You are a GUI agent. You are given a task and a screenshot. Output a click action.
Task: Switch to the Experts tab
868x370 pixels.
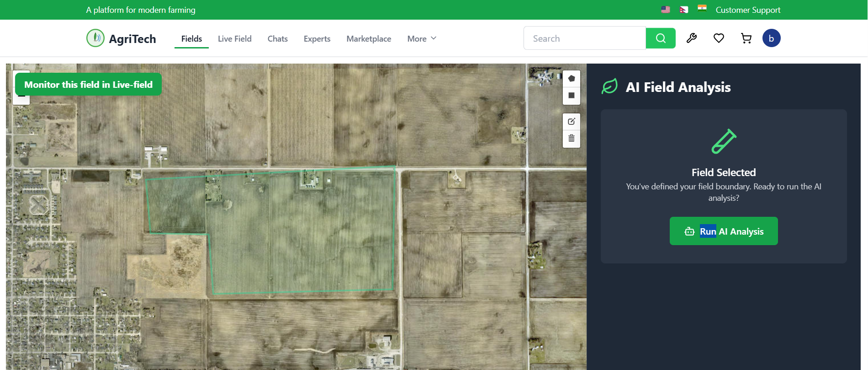(x=317, y=39)
